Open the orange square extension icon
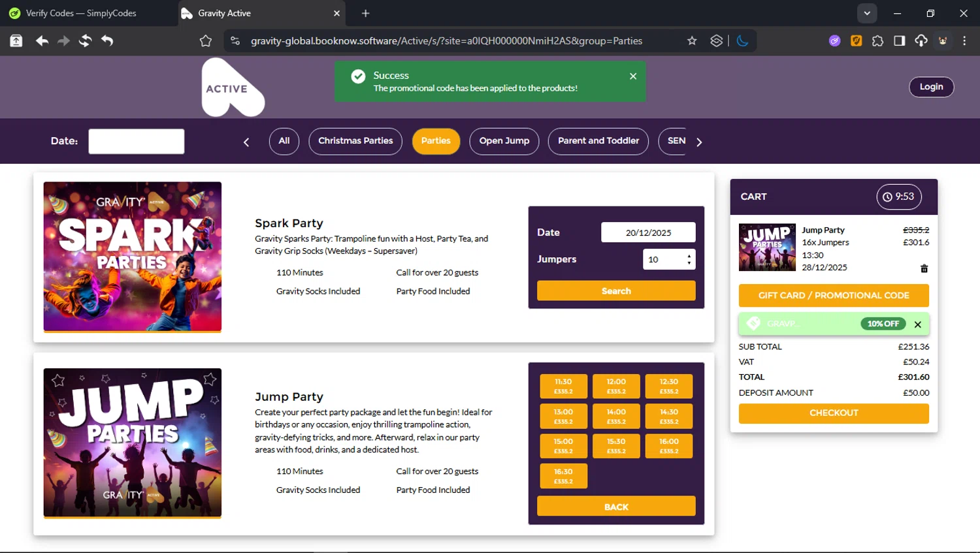The height and width of the screenshot is (553, 980). pyautogui.click(x=856, y=40)
